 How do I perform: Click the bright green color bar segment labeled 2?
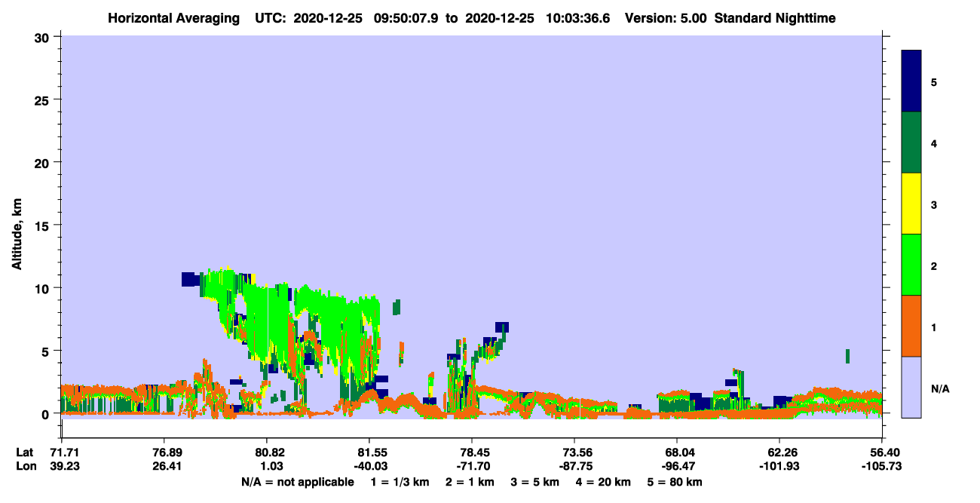point(911,265)
